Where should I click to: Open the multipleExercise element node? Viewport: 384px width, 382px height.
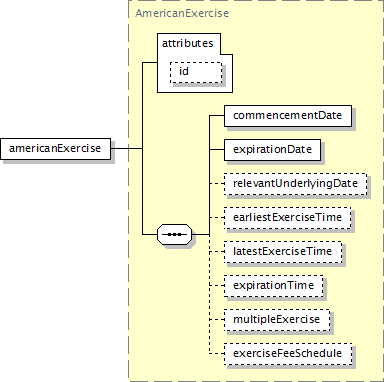click(277, 320)
